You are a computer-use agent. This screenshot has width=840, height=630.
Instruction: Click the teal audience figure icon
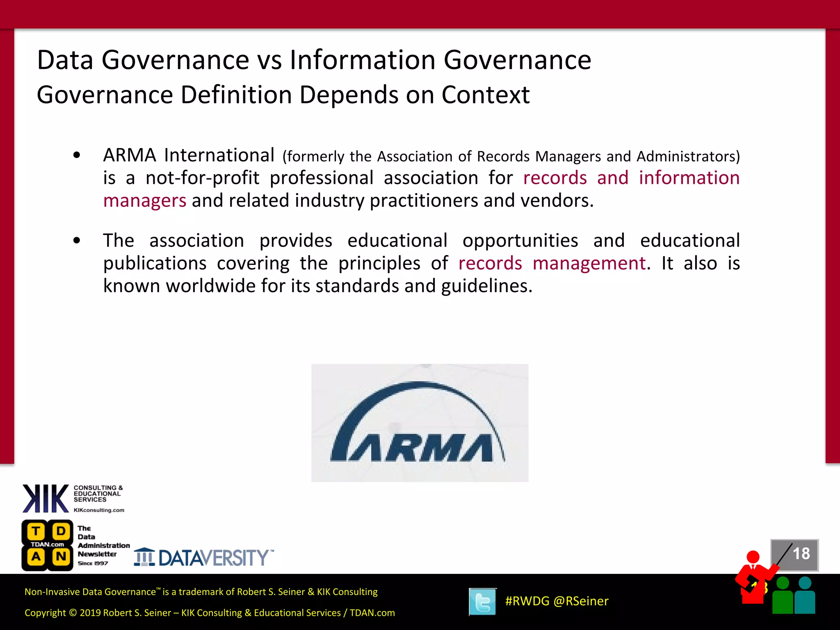point(805,595)
